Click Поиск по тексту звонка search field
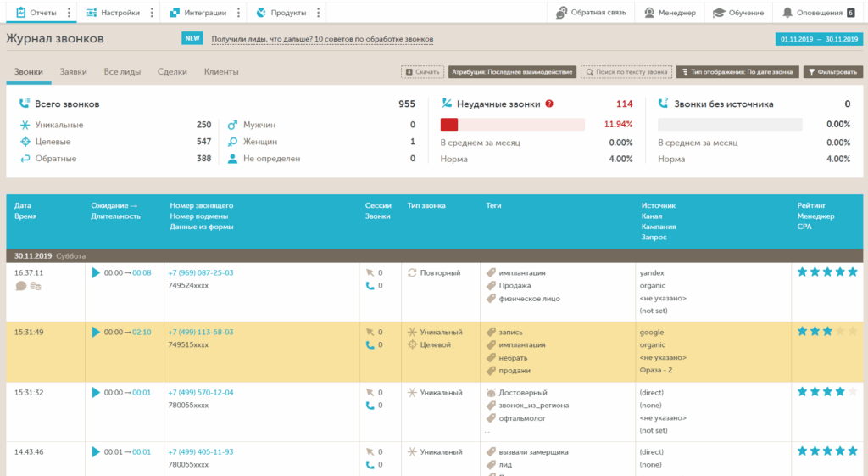This screenshot has height=476, width=868. point(626,71)
